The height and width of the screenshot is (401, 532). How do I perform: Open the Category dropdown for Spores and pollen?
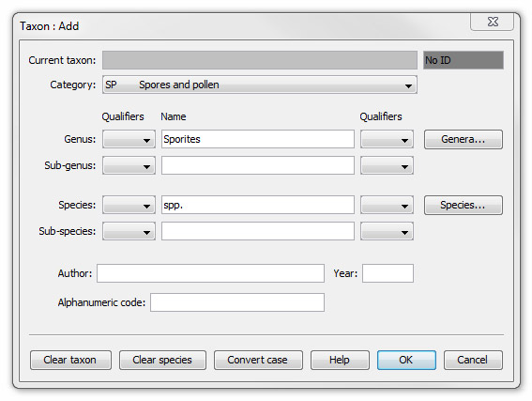tap(260, 85)
